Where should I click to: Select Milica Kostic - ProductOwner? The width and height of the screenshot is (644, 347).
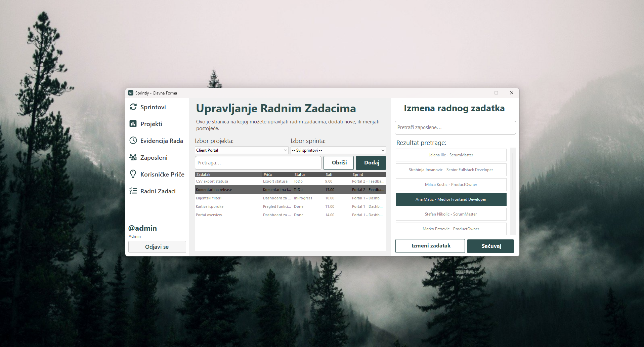pyautogui.click(x=451, y=185)
